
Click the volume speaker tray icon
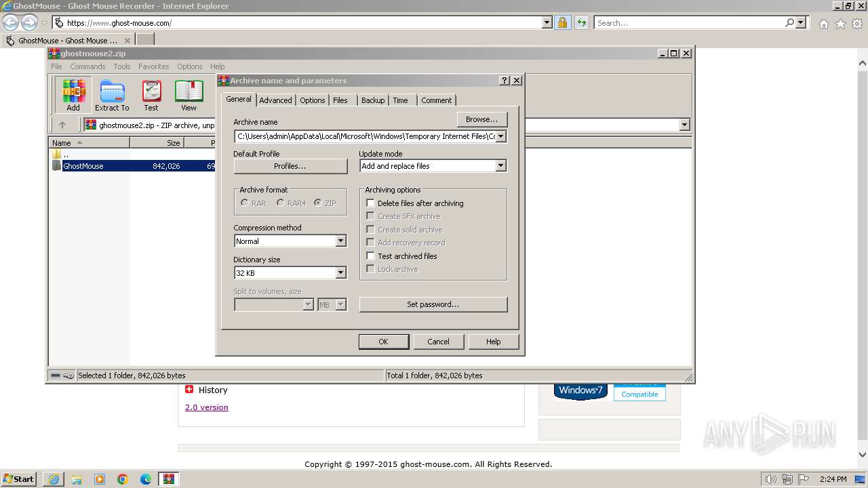coord(770,479)
